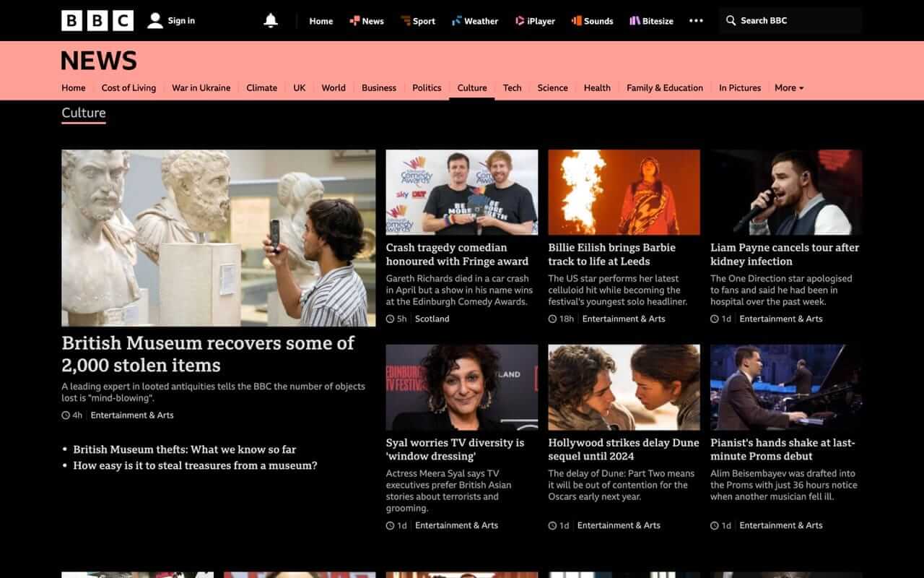
Task: Open British Museum recovers stolen items headline
Action: [x=208, y=354]
